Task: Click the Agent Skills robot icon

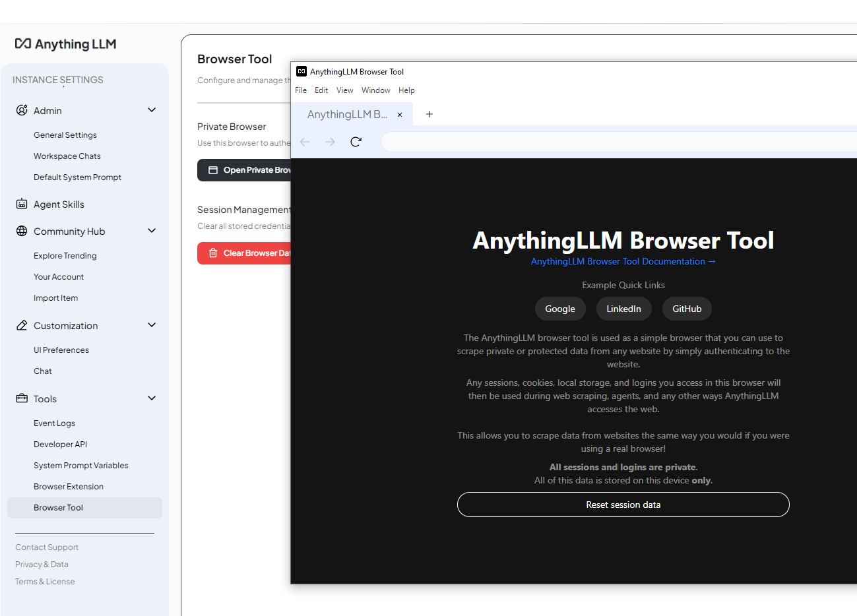Action: (x=22, y=204)
